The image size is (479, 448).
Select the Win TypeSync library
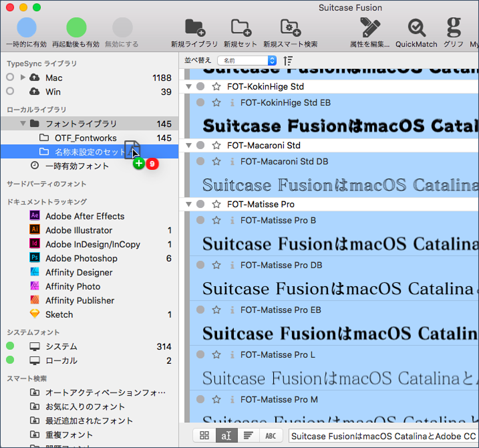89,92
